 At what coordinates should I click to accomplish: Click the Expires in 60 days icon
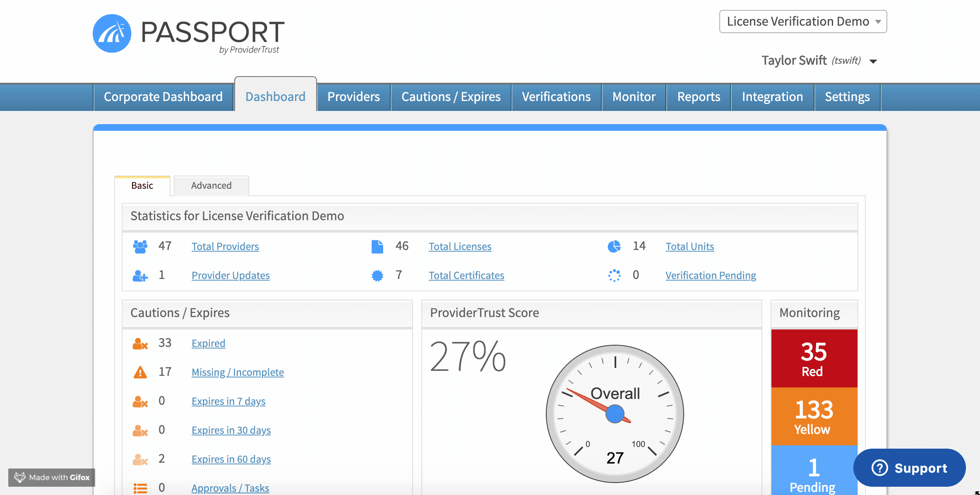140,459
